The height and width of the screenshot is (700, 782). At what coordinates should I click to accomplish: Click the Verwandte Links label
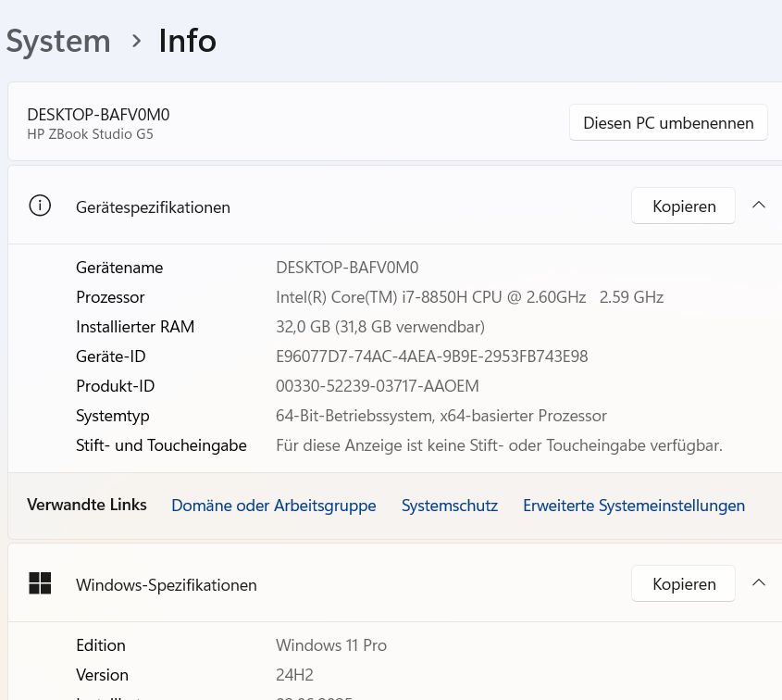point(87,505)
